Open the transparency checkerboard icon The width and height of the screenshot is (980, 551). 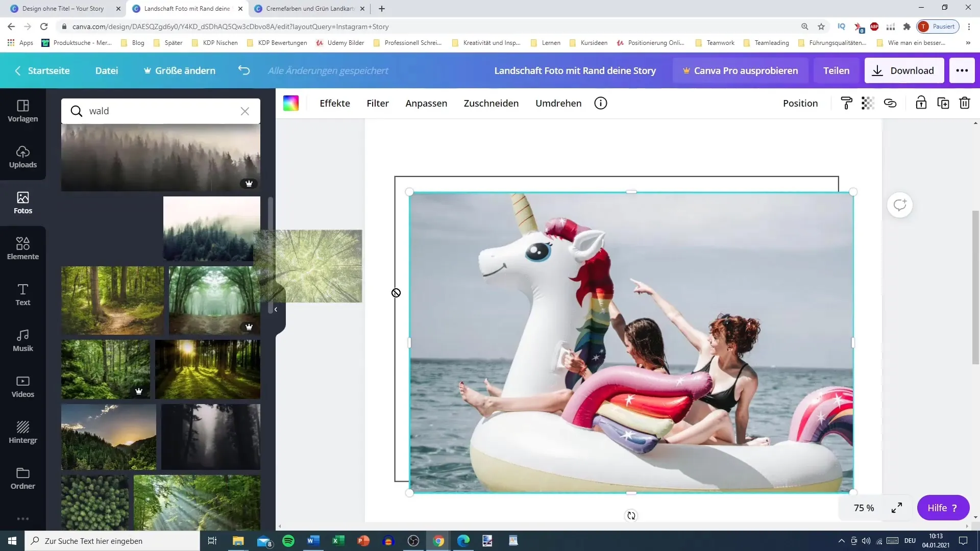tap(868, 103)
